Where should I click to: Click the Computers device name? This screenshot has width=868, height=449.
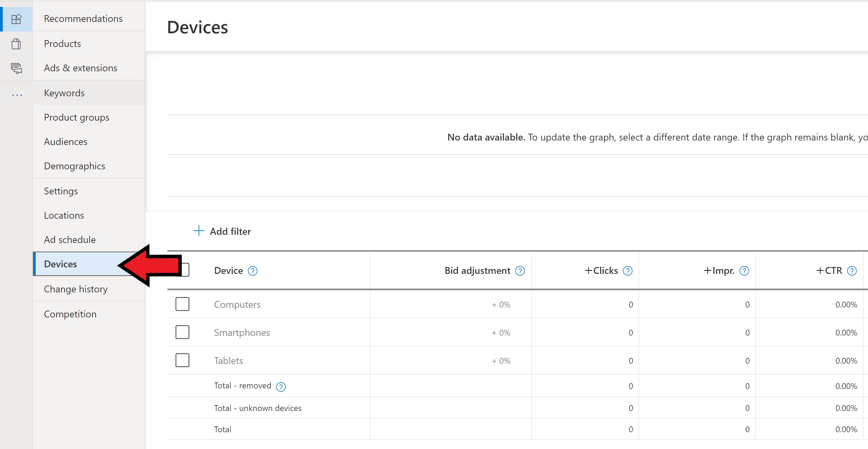click(x=237, y=305)
